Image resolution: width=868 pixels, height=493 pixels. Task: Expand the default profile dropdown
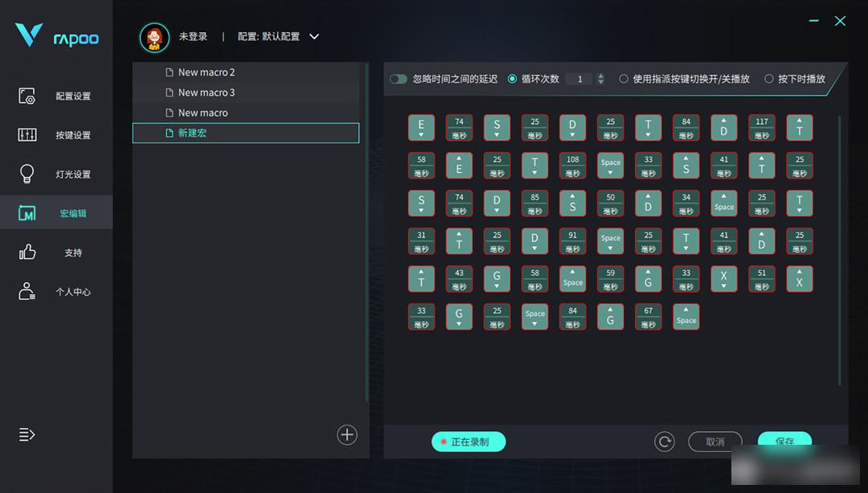click(x=314, y=37)
